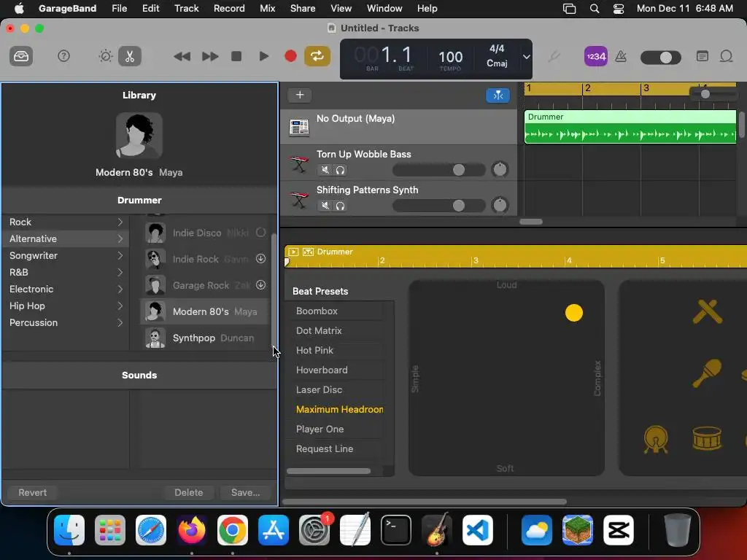Preview region with Drummer editor play icon
Image resolution: width=747 pixels, height=560 pixels.
[293, 252]
